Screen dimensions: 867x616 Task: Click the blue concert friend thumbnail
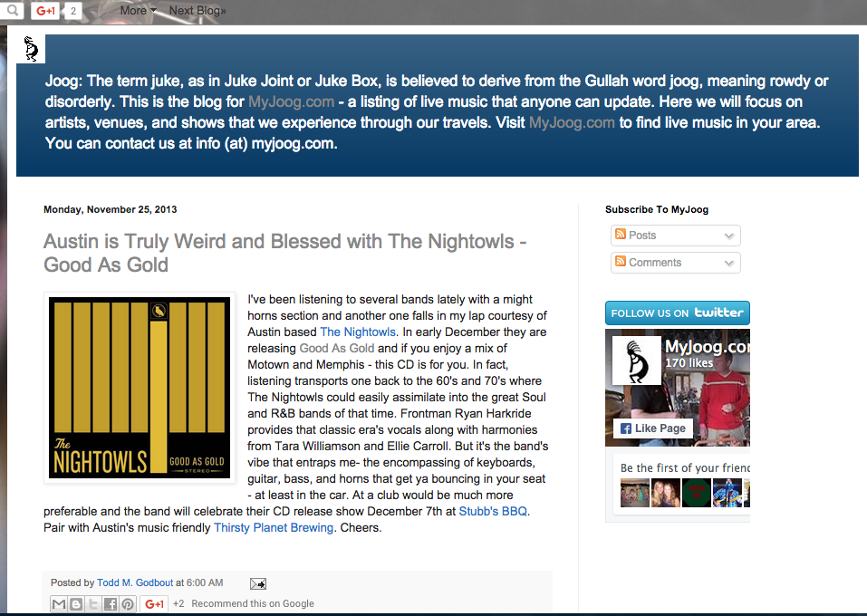click(727, 493)
